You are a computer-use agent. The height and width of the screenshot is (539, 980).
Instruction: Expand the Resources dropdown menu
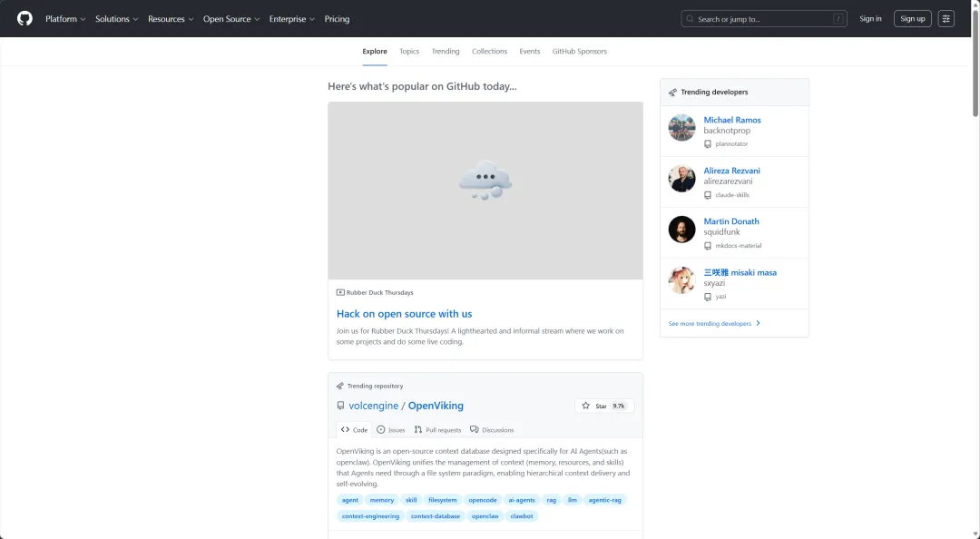coord(171,19)
